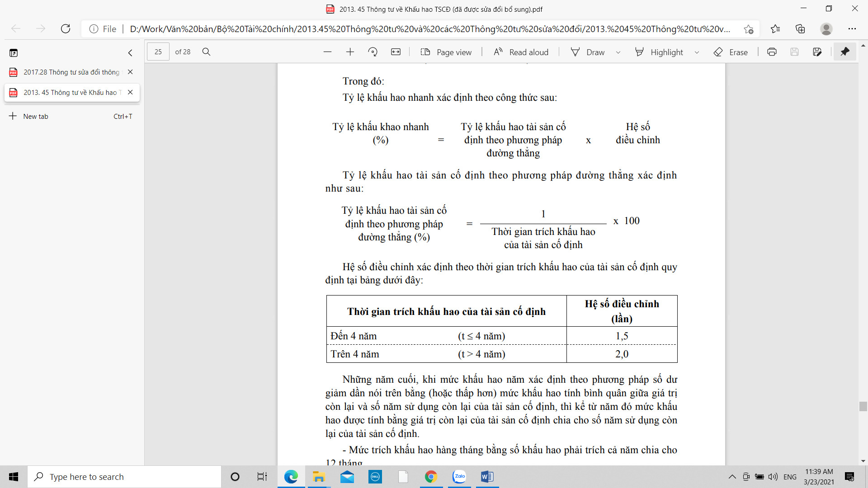868x488 pixels.
Task: Expand the Draw options dropdown arrow
Action: pyautogui.click(x=618, y=52)
